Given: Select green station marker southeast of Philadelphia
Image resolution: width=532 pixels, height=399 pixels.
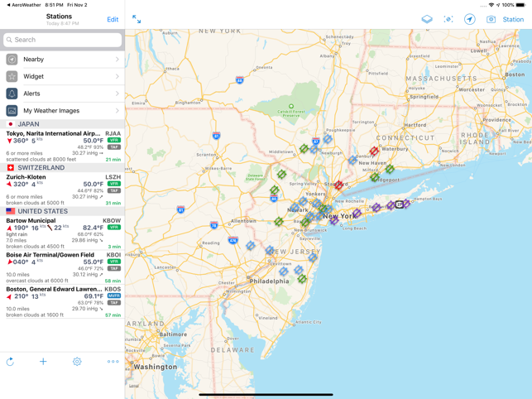Looking at the screenshot, I should (x=302, y=279).
